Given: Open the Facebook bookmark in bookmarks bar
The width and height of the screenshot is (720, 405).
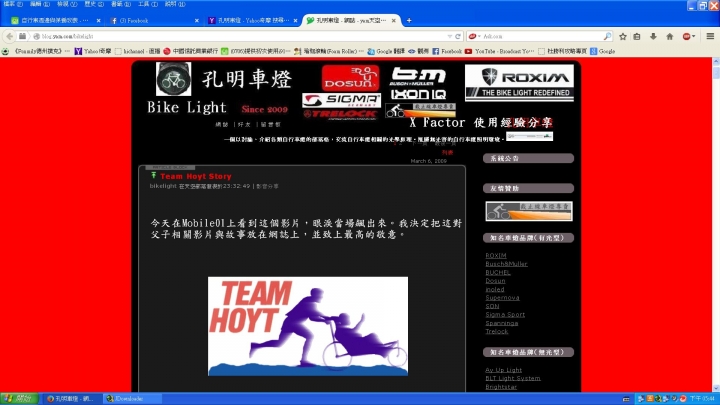Looking at the screenshot, I should click(x=447, y=51).
